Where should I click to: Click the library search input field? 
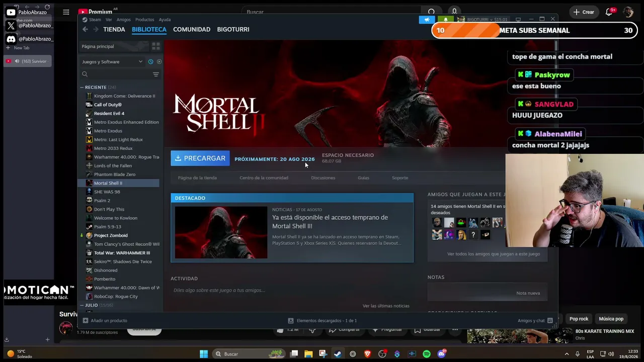(x=120, y=74)
